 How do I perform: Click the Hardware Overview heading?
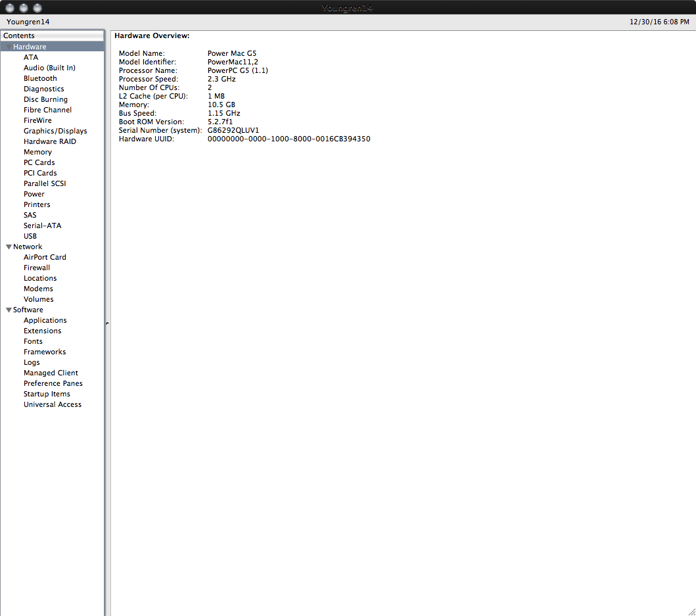[x=152, y=36]
